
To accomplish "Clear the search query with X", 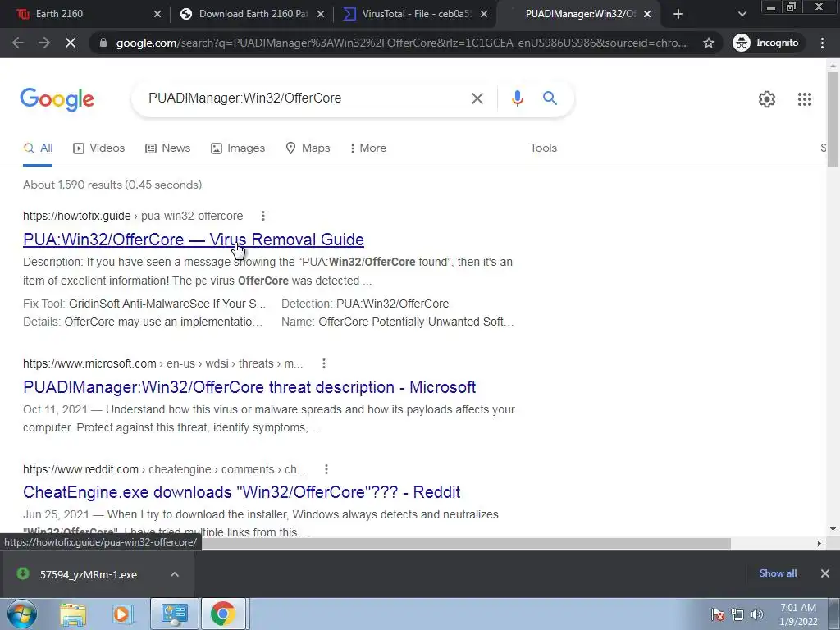I will coord(477,98).
